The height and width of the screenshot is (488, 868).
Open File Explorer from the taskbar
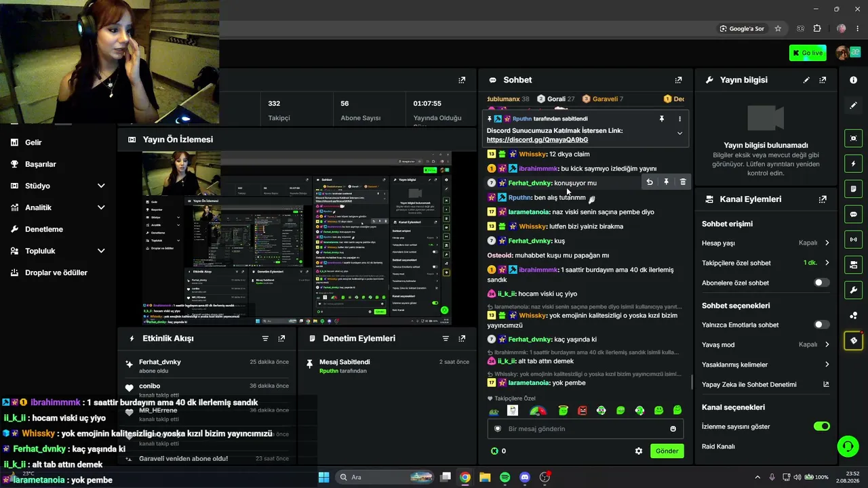[485, 477]
